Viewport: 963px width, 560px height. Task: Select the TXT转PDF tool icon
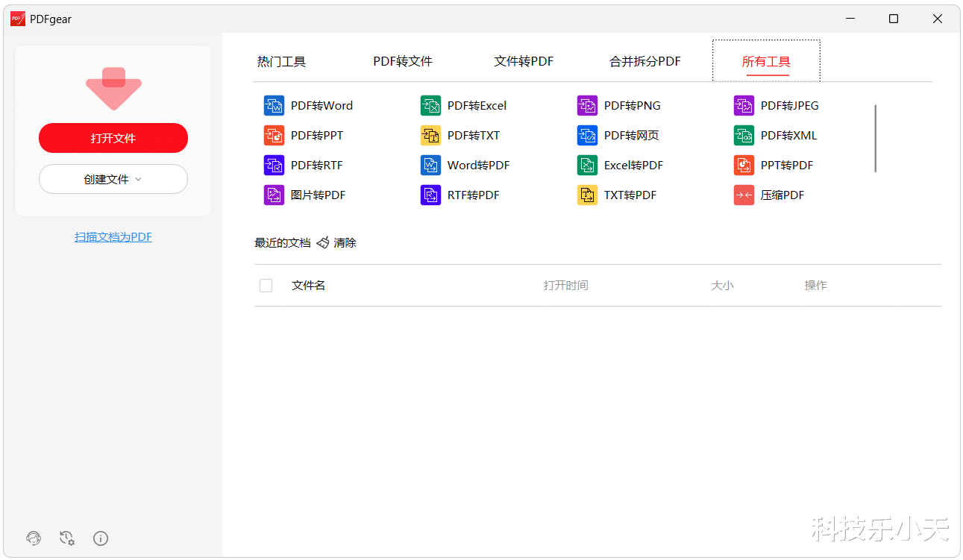coord(587,195)
